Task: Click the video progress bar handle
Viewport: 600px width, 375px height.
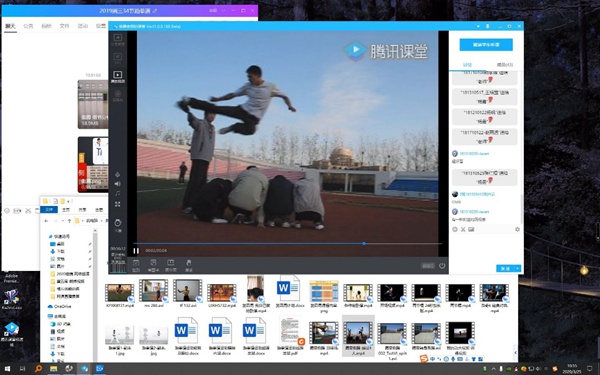Action: point(364,243)
